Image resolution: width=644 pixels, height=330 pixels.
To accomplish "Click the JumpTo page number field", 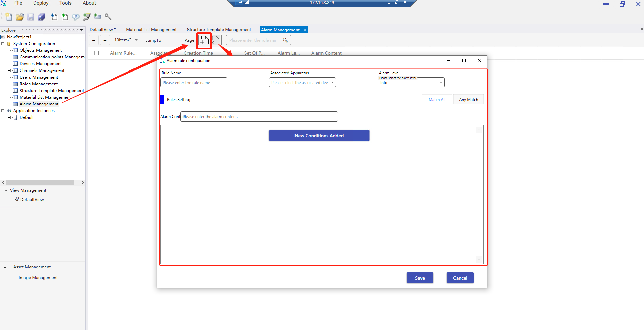I will pyautogui.click(x=172, y=40).
